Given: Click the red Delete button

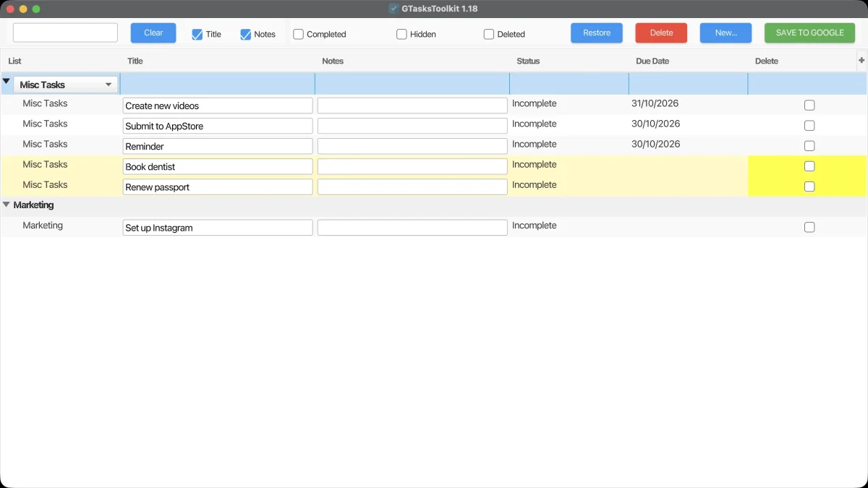Looking at the screenshot, I should coord(661,33).
